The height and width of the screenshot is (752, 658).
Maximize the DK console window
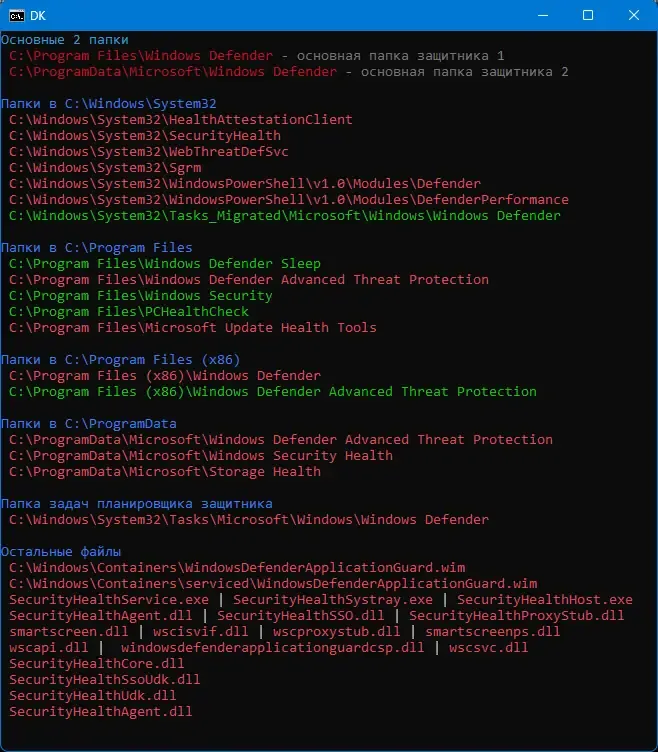(588, 15)
